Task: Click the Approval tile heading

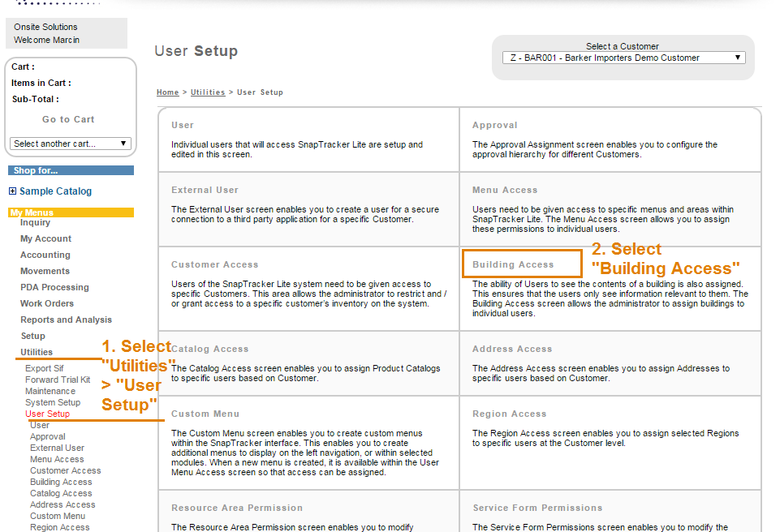Action: pyautogui.click(x=494, y=125)
